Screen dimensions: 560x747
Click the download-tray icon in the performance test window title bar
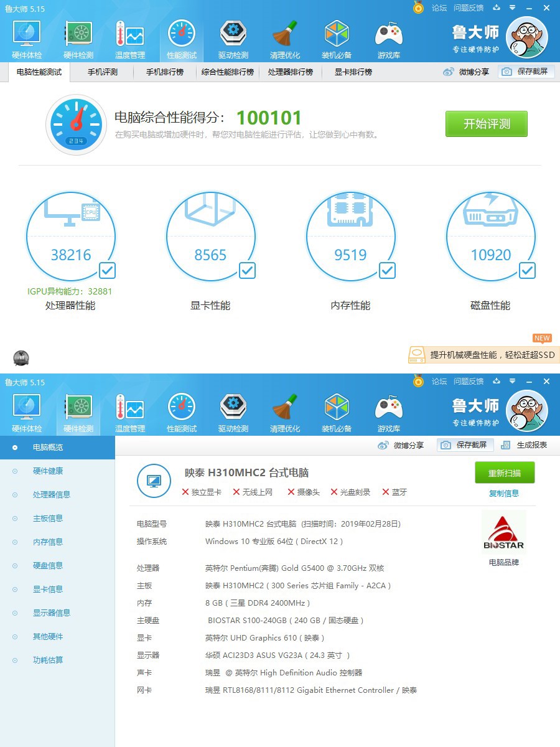click(x=497, y=7)
